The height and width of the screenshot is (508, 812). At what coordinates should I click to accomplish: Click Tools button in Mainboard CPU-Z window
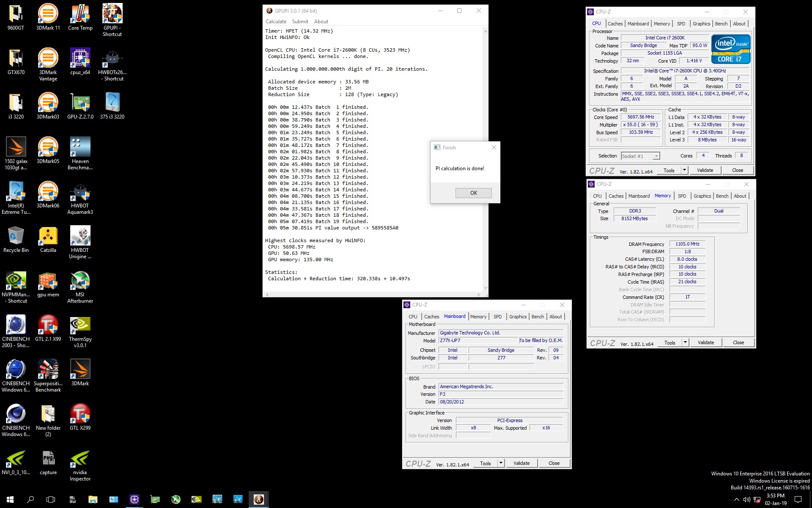pos(485,463)
